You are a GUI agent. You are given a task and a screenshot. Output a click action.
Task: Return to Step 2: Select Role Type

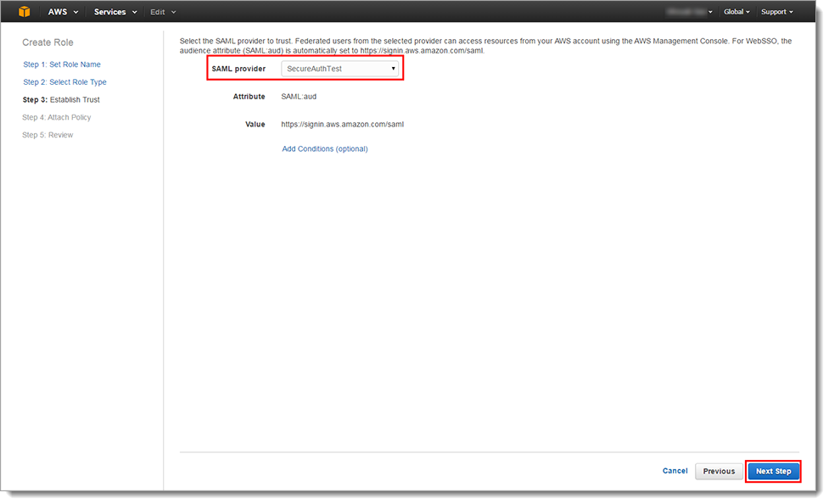pos(64,82)
